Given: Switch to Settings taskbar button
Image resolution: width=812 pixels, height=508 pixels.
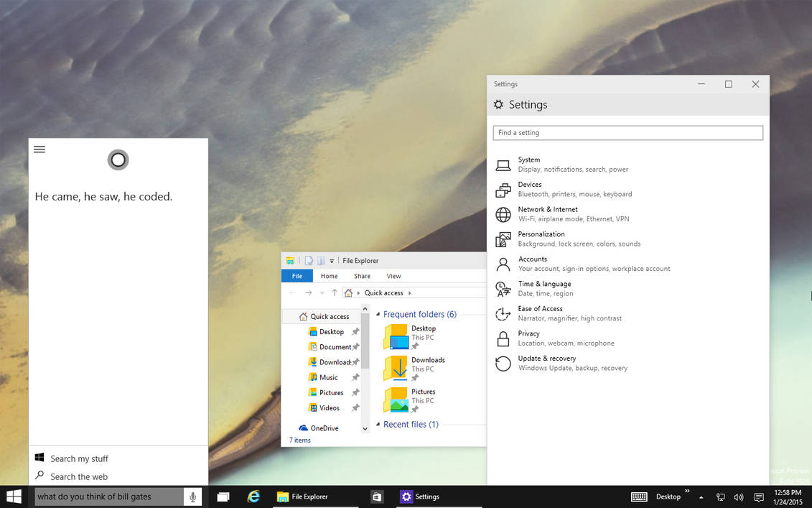Looking at the screenshot, I should [439, 497].
